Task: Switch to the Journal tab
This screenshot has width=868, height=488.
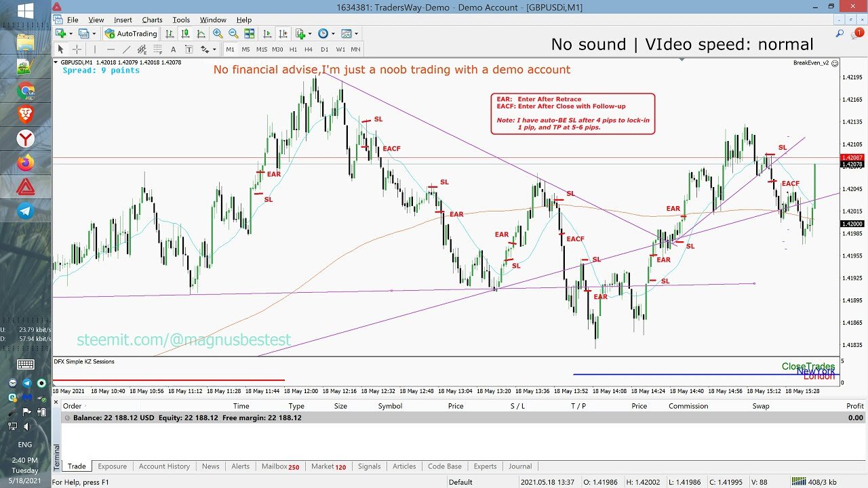Action: click(x=520, y=466)
